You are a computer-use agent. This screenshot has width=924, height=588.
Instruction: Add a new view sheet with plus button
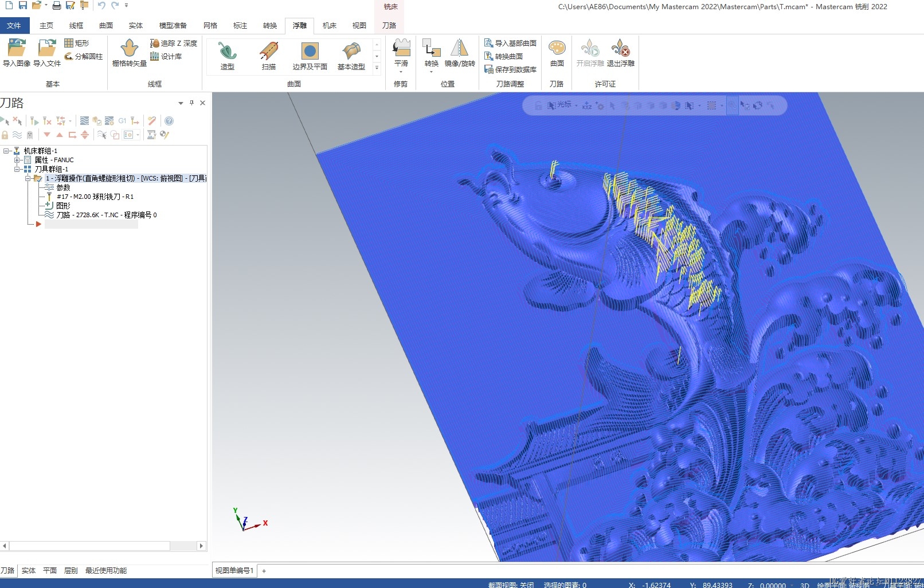coord(264,571)
